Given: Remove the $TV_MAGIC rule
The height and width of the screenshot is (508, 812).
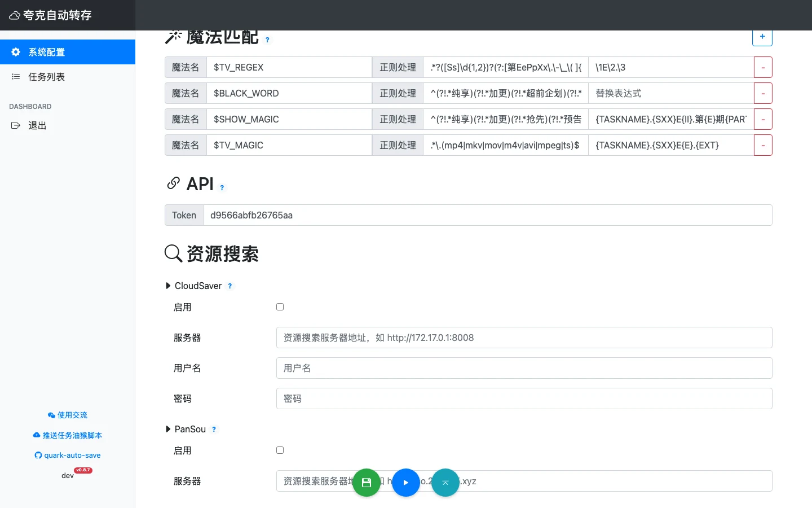Looking at the screenshot, I should pyautogui.click(x=763, y=145).
